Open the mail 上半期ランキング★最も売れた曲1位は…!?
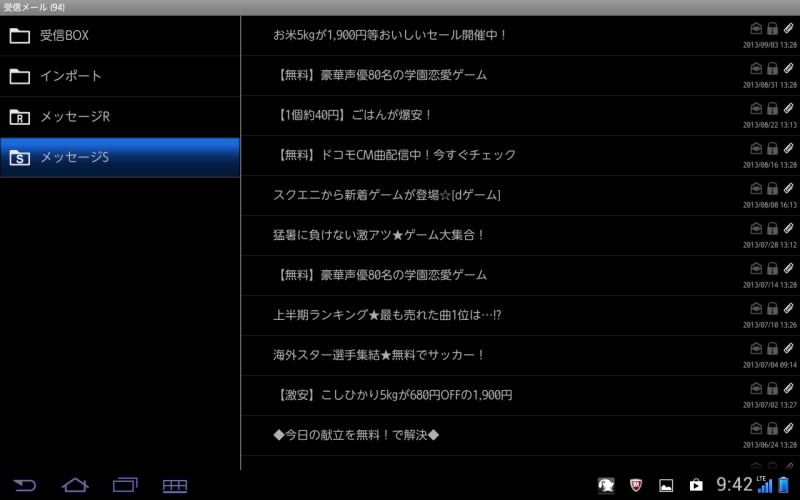Image resolution: width=800 pixels, height=500 pixels. pyautogui.click(x=520, y=315)
